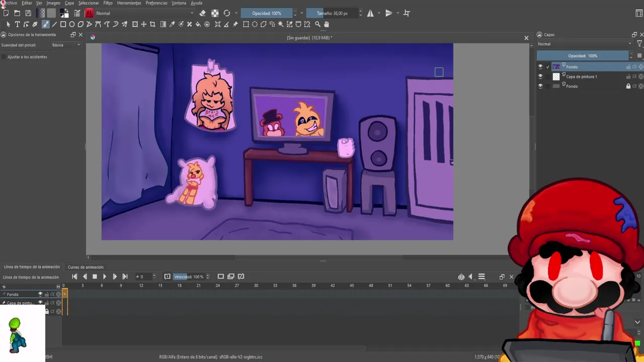This screenshot has width=644, height=362.
Task: Select the shape select arrow tool
Action: [8, 24]
